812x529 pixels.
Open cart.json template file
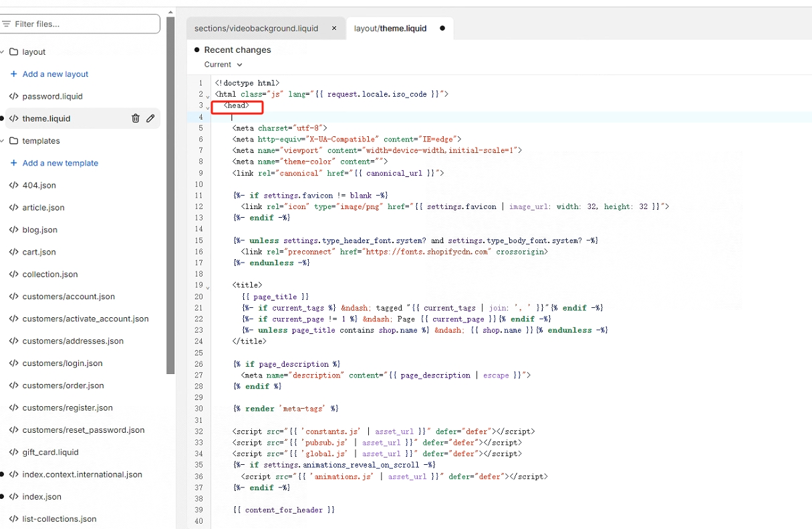tap(39, 252)
